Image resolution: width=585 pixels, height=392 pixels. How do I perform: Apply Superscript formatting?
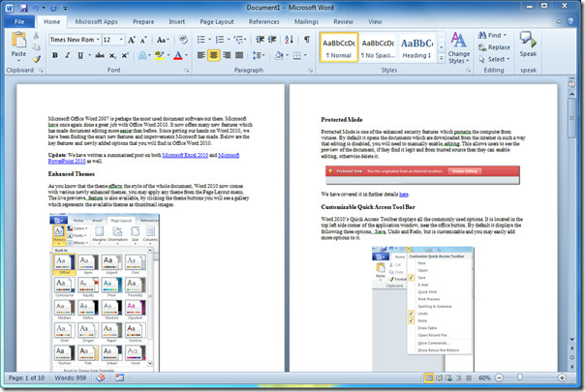pyautogui.click(x=125, y=55)
